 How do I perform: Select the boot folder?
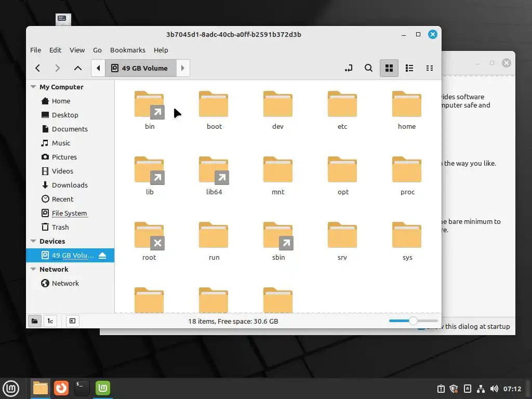(x=214, y=110)
